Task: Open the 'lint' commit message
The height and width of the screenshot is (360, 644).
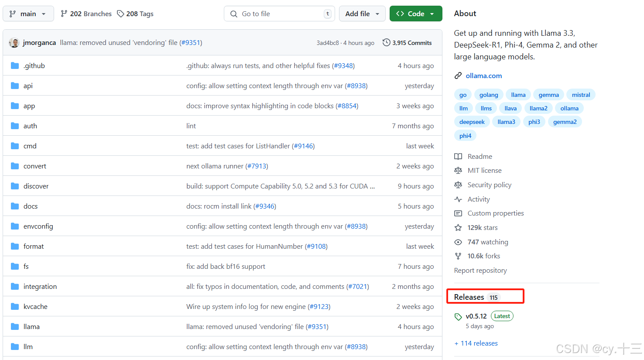Action: click(191, 126)
